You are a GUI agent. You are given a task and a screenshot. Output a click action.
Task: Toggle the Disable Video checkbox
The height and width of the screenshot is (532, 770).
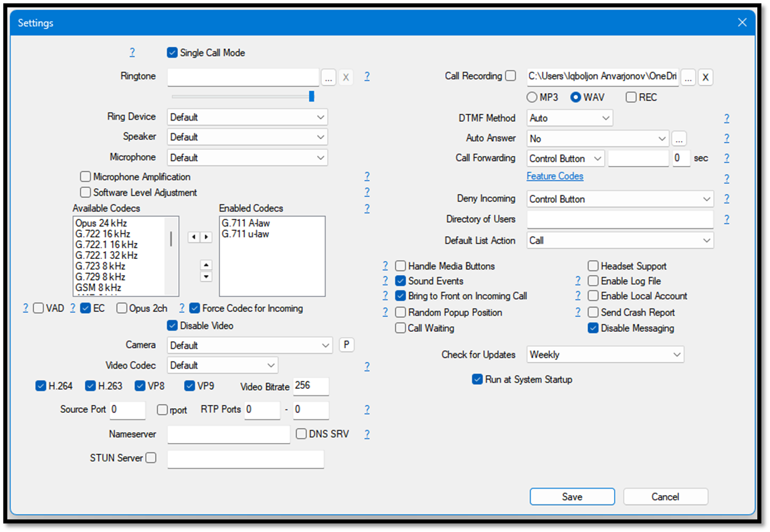[172, 326]
